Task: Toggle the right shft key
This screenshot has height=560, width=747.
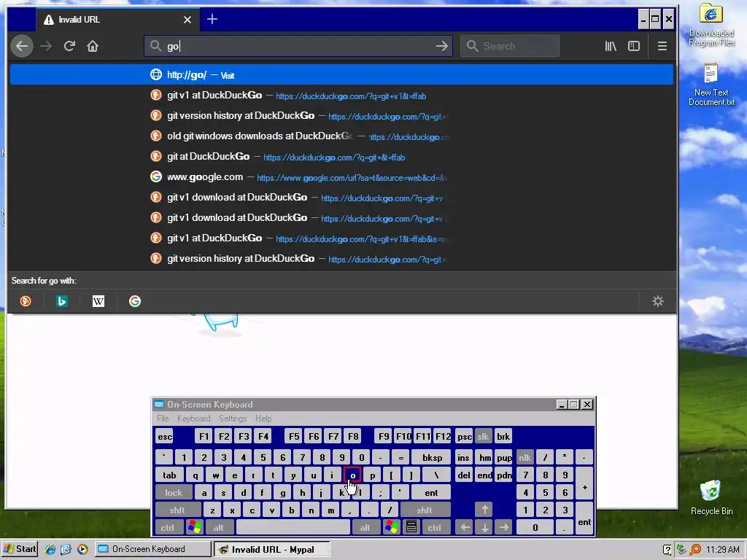Action: [424, 510]
